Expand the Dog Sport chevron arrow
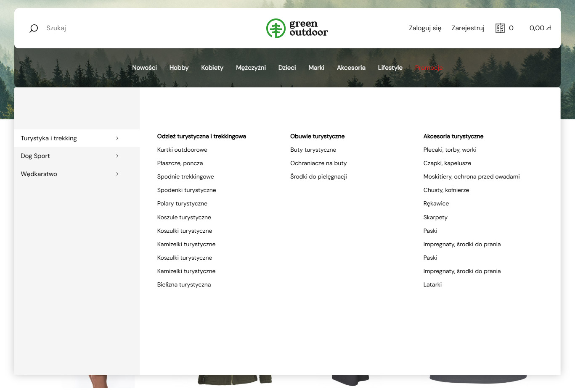575x392 pixels. pos(117,156)
